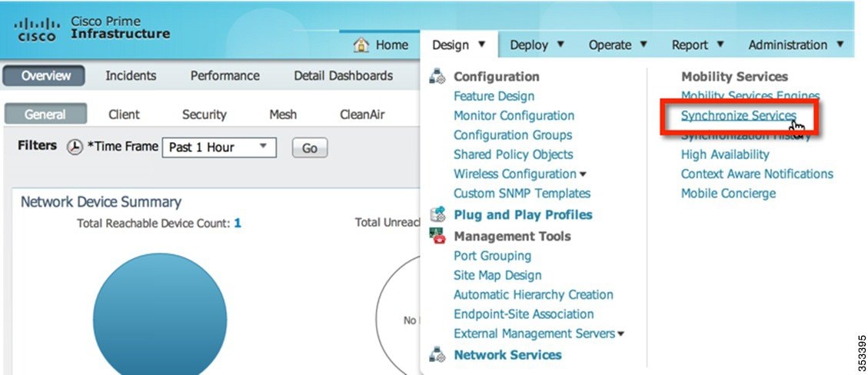Select the Client sub-tab
Screen dimensions: 868x375
coord(124,114)
